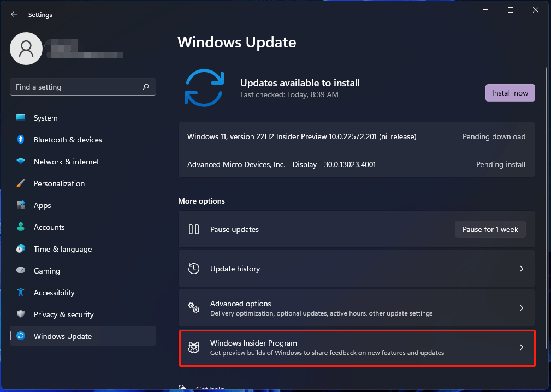Click the Accounts icon in sidebar
Screen dimensions: 551x392
[x=21, y=227]
